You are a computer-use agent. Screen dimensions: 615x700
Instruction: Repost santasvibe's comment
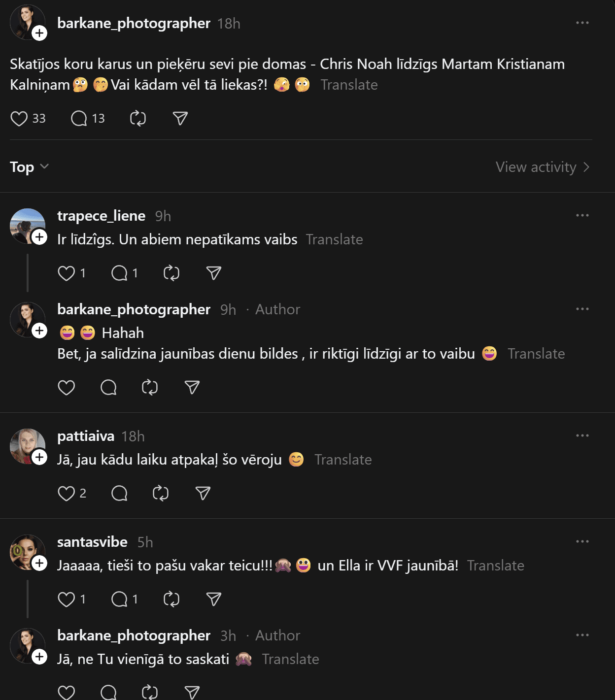[x=171, y=600]
